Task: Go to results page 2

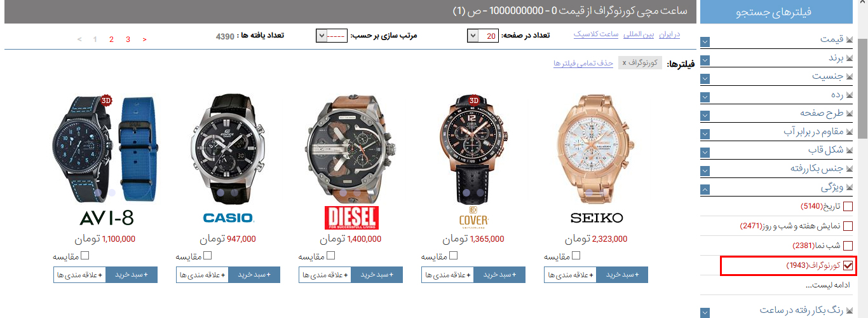Action: click(111, 39)
